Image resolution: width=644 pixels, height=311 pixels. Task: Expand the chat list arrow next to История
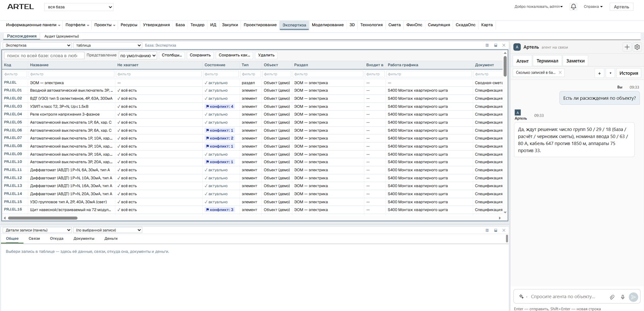click(610, 73)
